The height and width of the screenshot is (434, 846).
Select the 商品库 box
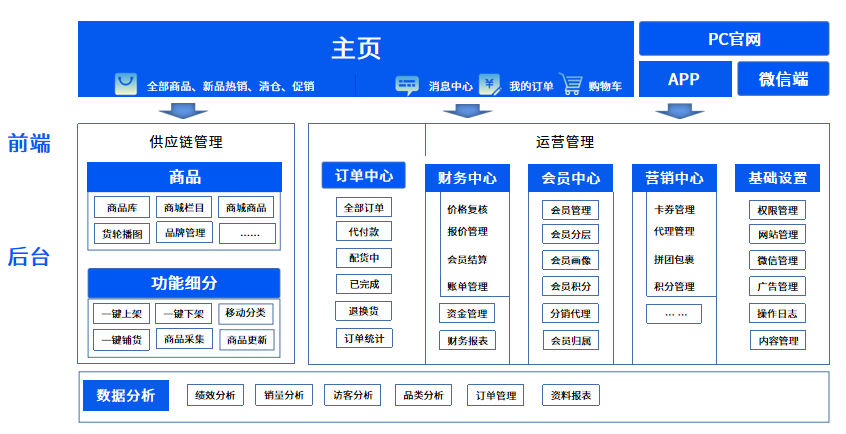(x=122, y=207)
